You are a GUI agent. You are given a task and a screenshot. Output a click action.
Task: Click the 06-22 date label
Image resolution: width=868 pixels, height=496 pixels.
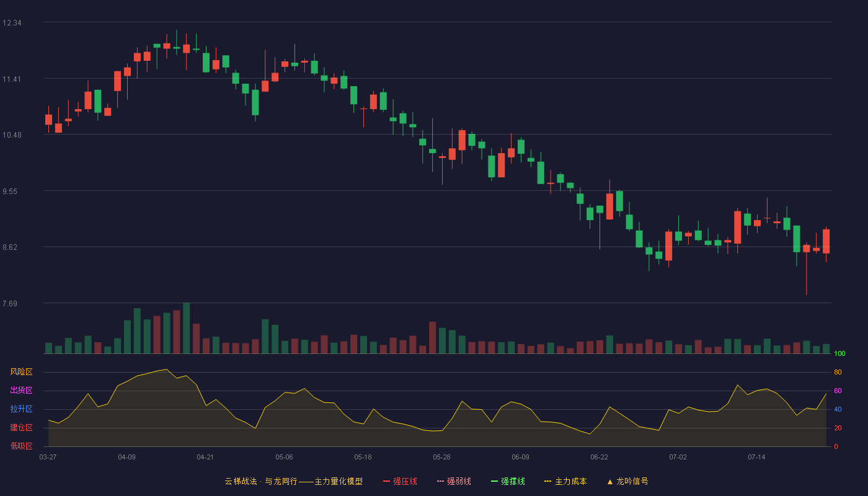click(x=599, y=457)
